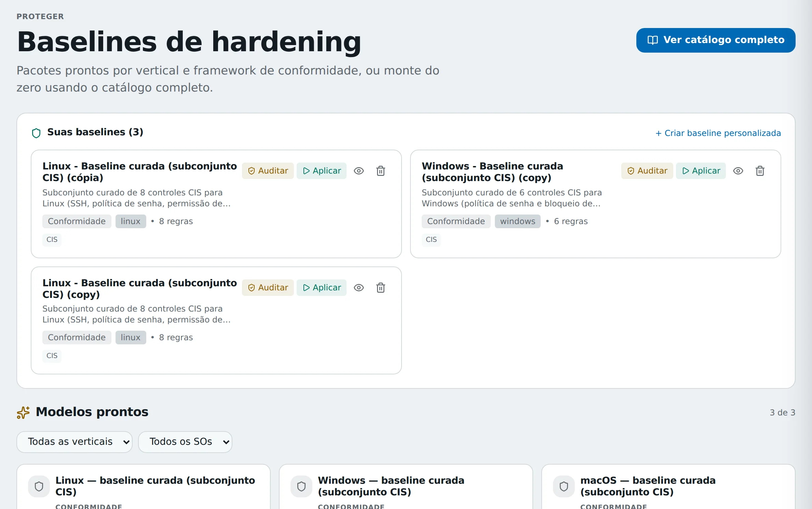The image size is (812, 509).
Task: Click the shield icon beside Suas baselines
Action: tap(36, 133)
